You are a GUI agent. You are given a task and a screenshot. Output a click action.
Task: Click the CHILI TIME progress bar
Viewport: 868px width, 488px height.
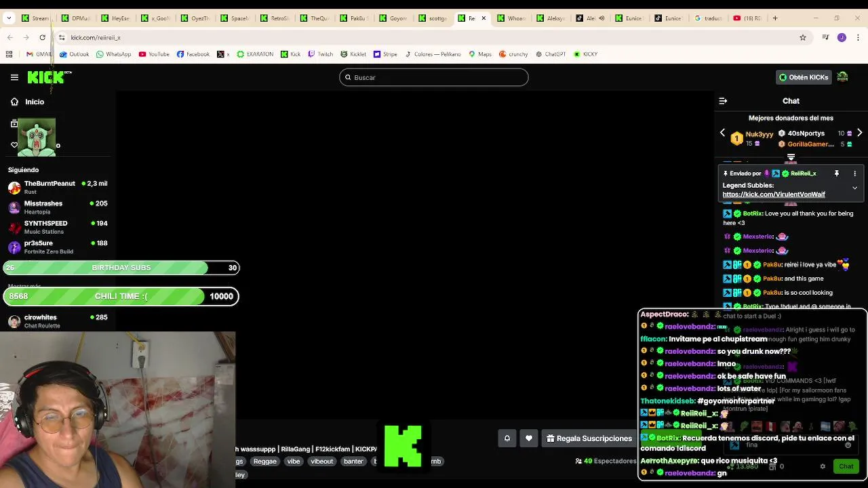[121, 296]
